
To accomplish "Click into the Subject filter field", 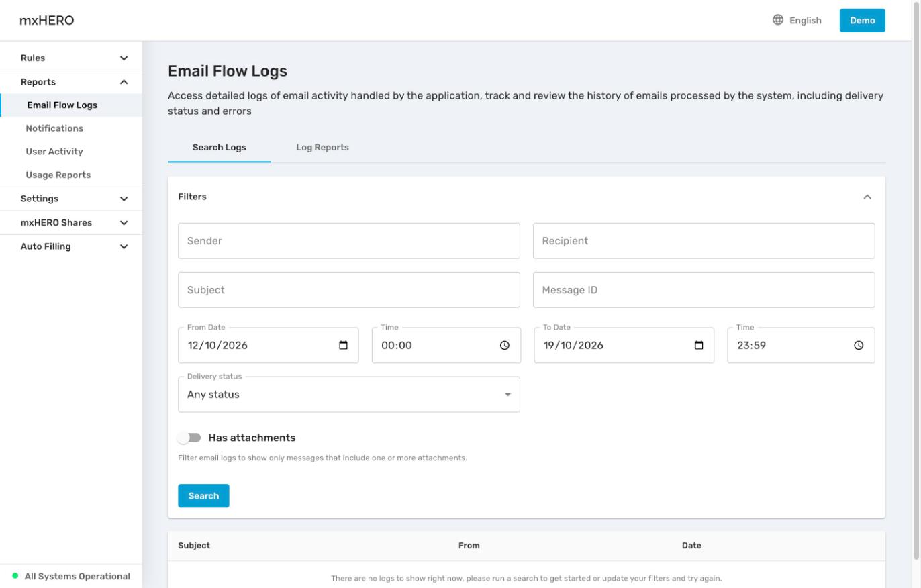I will tap(349, 290).
